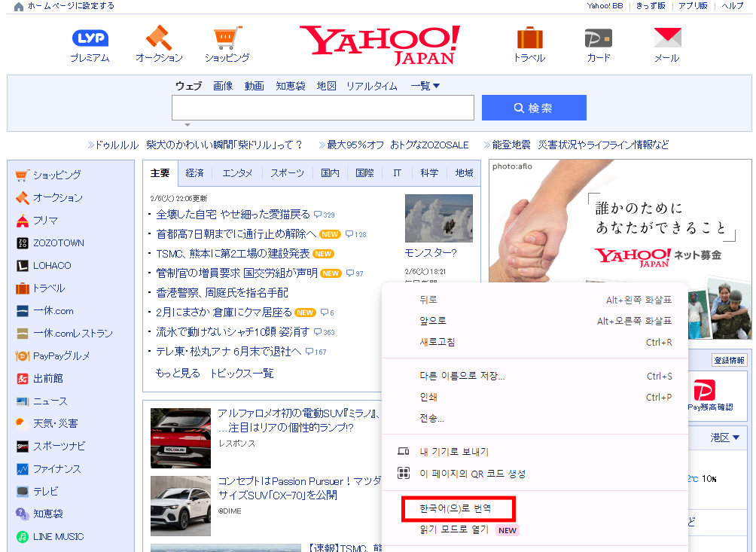Viewport: 756px width, 552px height.
Task: Open sidebar トラベル suitcase icon
Action: tap(22, 288)
